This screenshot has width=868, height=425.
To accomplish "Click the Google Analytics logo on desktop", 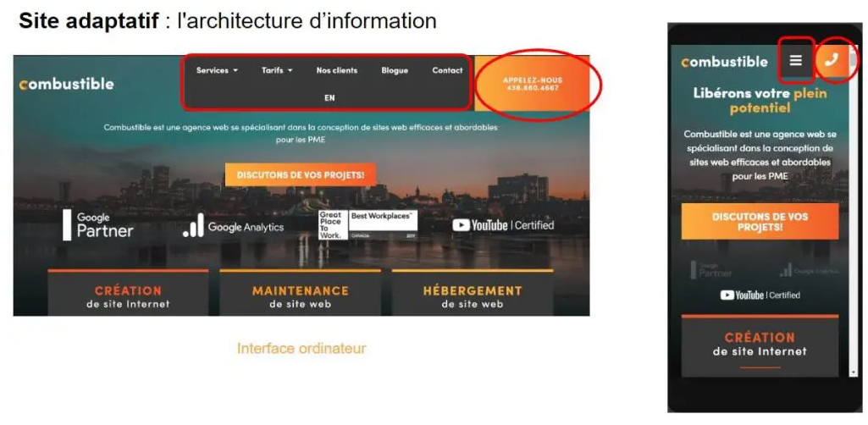I will point(234,226).
